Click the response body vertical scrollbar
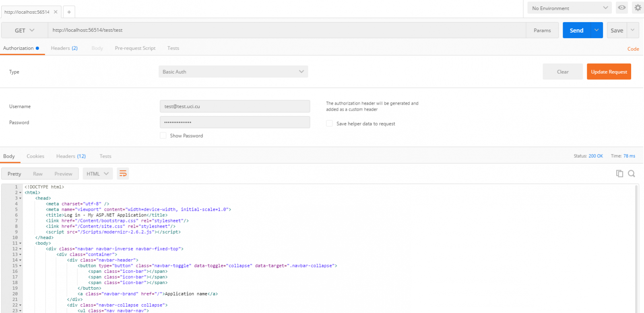Image resolution: width=644 pixels, height=313 pixels. [x=637, y=249]
